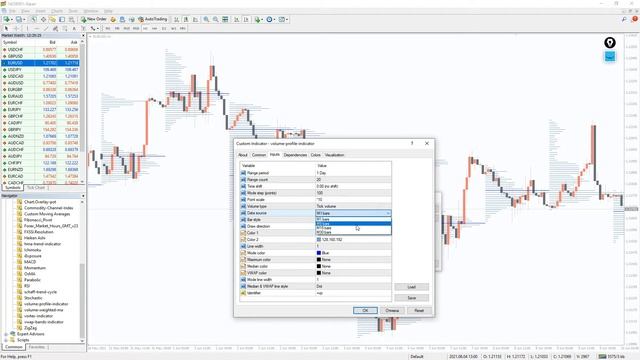Select the USDJPY row in Market Watch

(41, 69)
